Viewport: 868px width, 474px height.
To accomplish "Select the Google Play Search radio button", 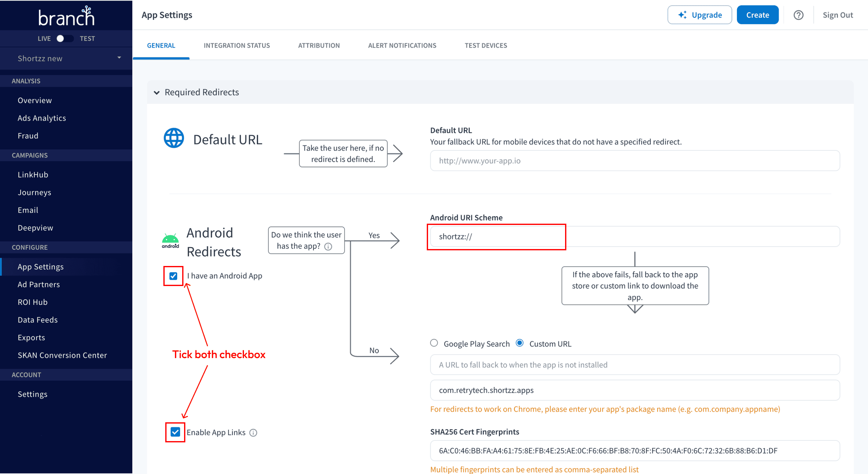I will pyautogui.click(x=434, y=343).
